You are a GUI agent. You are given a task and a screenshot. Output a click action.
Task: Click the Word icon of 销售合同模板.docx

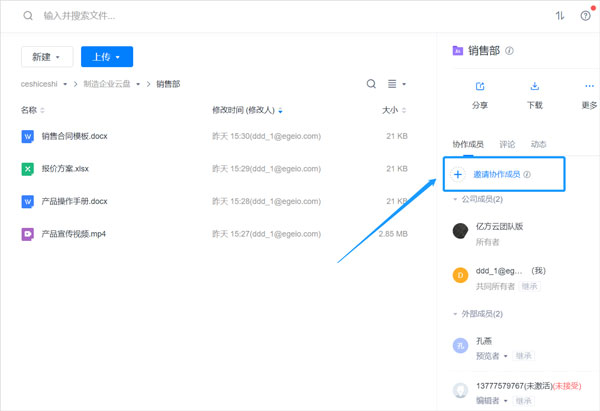click(28, 136)
